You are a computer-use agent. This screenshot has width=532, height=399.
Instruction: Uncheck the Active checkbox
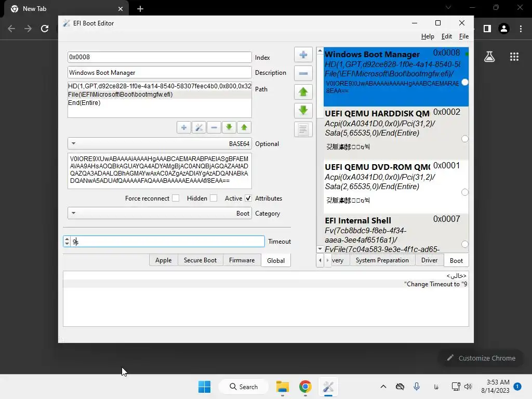[248, 198]
